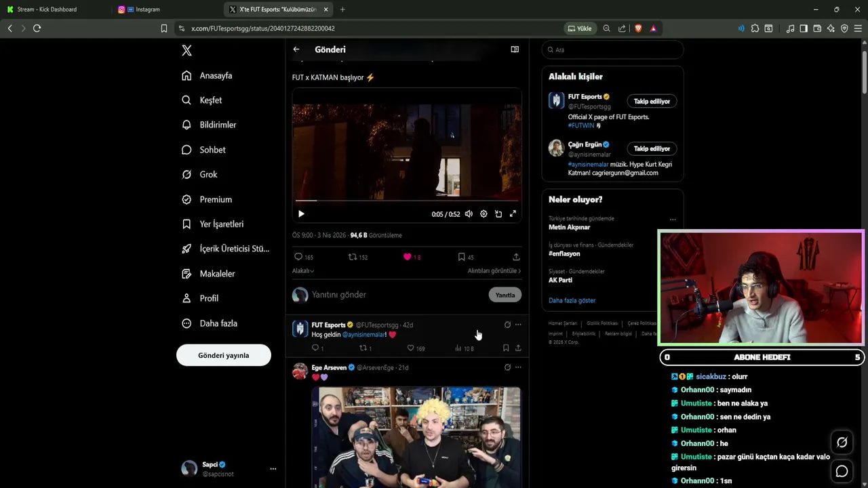
Task: Open Premium page
Action: tap(207, 199)
